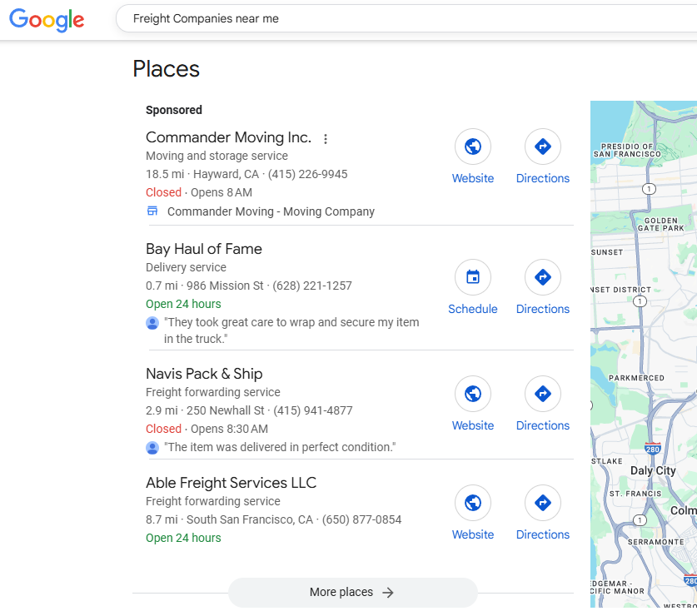Open Navis Pack & Ship listing title
Screen dimensions: 697x616
(x=204, y=374)
